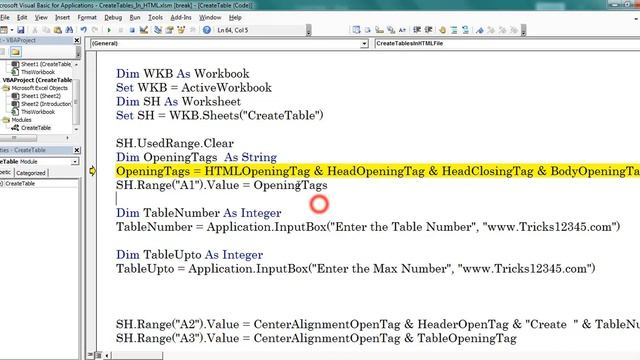Click the Cut scissors icon
The image size is (640, 360).
pos(35,30)
